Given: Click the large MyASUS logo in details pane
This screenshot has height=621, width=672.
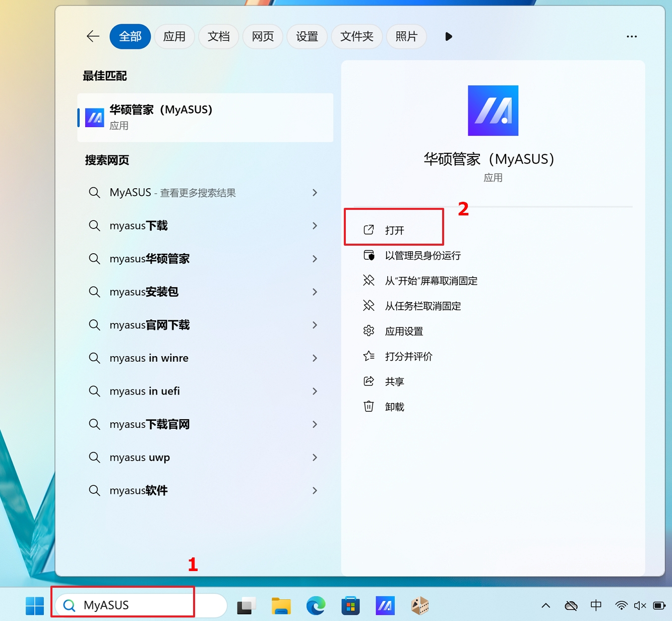Looking at the screenshot, I should (x=493, y=110).
